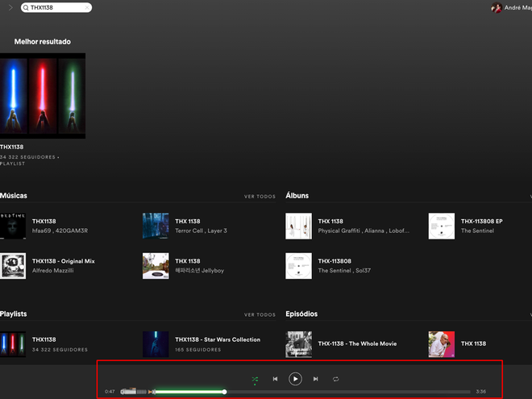
Task: Click The Sentinel under THX-113808 EP
Action: tap(477, 231)
